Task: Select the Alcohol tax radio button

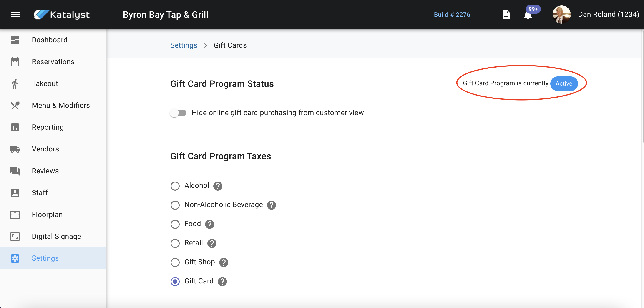Action: pyautogui.click(x=175, y=186)
